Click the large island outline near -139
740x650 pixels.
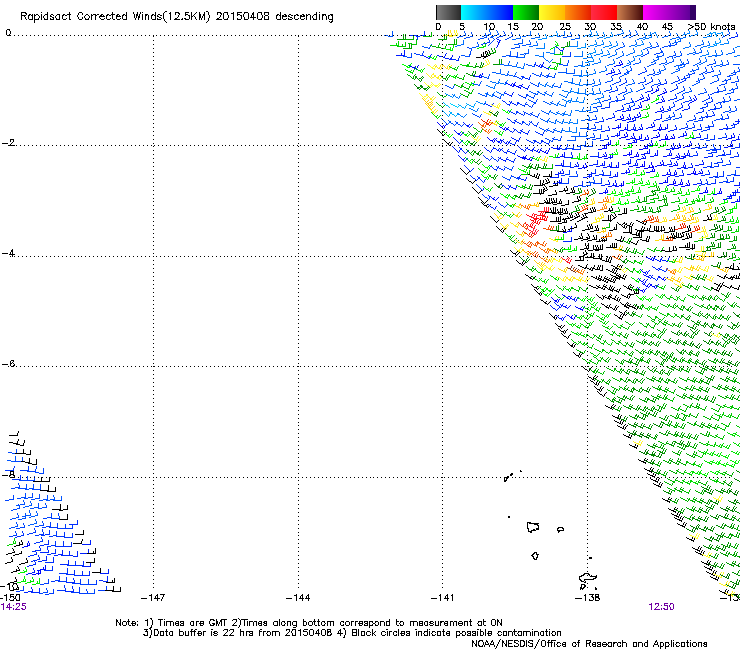[x=533, y=527]
